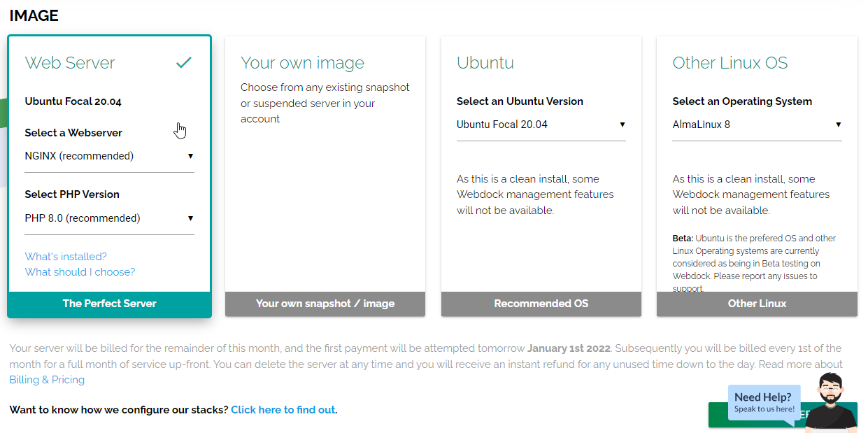Click the Other Linux footer bar
Screen dimensions: 868x433
tap(757, 304)
